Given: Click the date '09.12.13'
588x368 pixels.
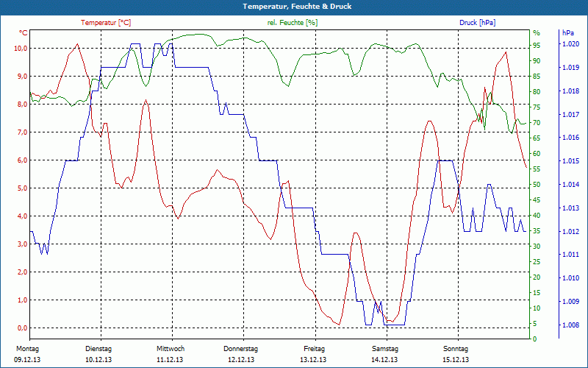Looking at the screenshot, I should [27, 360].
